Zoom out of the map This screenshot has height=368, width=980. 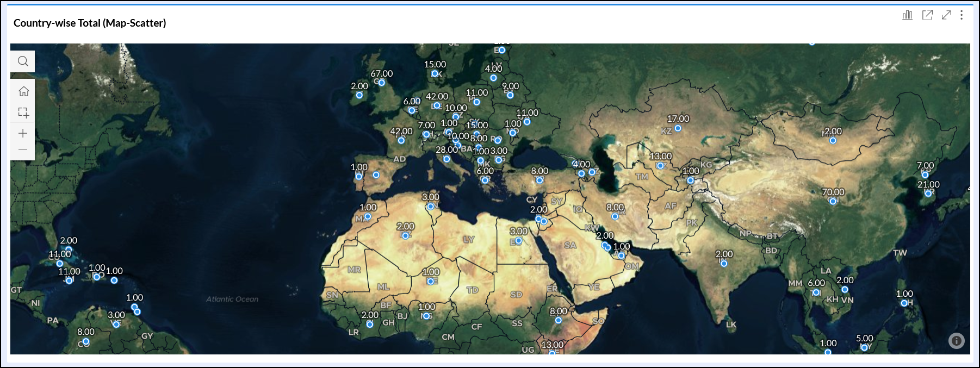click(23, 149)
